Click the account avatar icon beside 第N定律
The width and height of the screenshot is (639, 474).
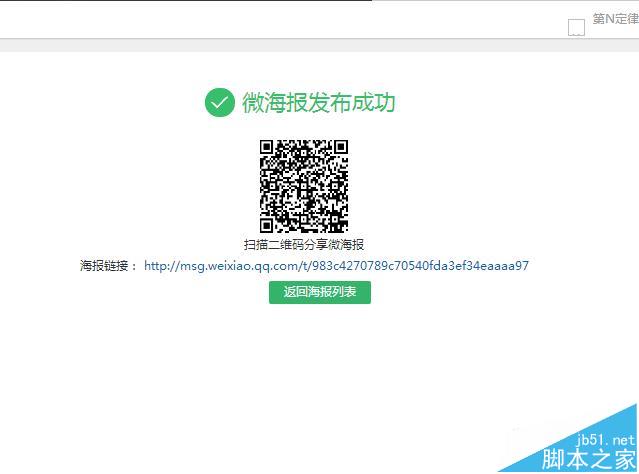tap(576, 27)
